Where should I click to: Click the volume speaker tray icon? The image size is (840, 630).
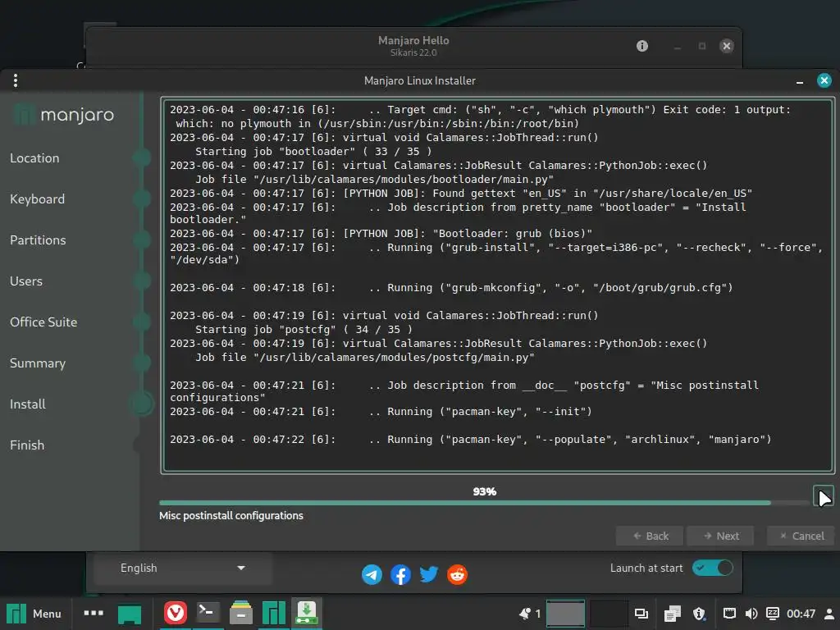click(751, 614)
